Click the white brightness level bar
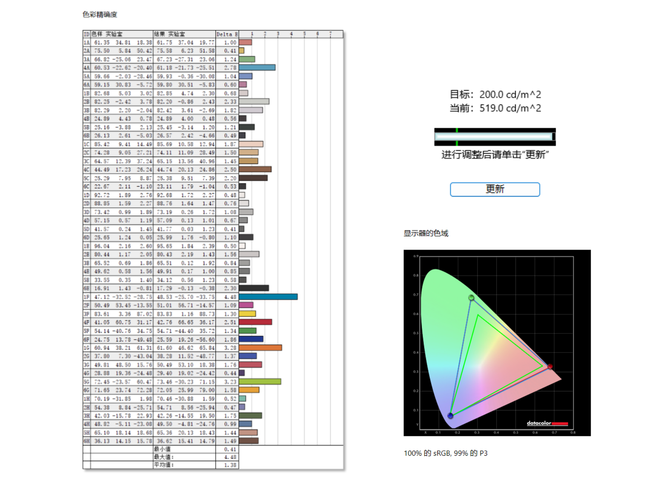Image resolution: width=670 pixels, height=493 pixels. pos(494,137)
